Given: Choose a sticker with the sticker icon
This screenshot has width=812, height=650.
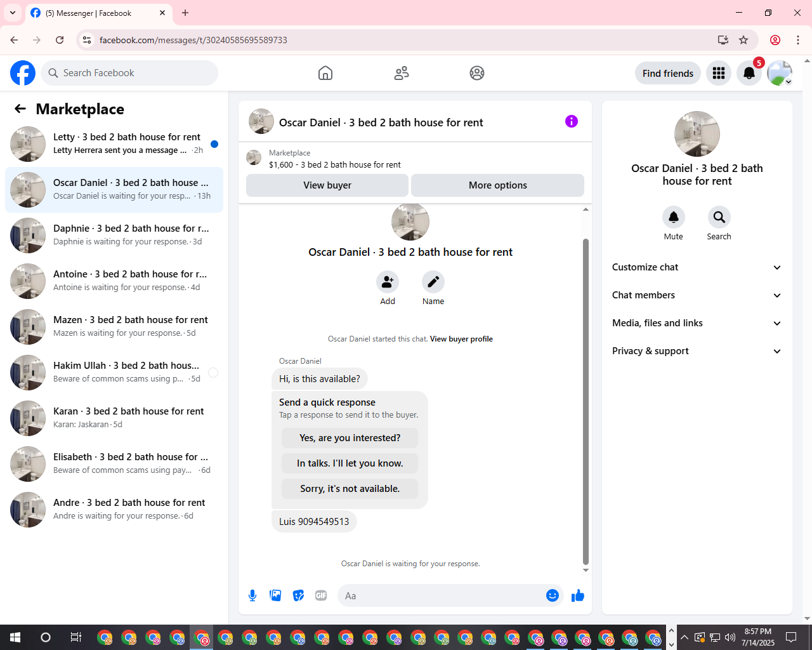Looking at the screenshot, I should pyautogui.click(x=298, y=595).
